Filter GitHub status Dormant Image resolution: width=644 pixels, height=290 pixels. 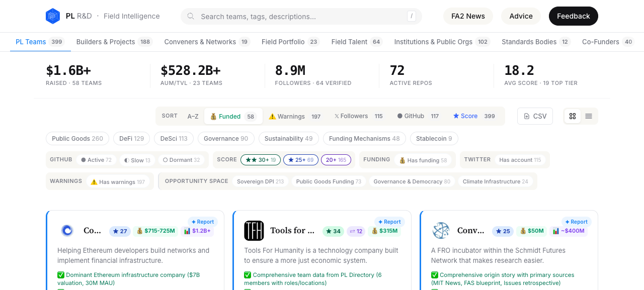click(x=181, y=160)
